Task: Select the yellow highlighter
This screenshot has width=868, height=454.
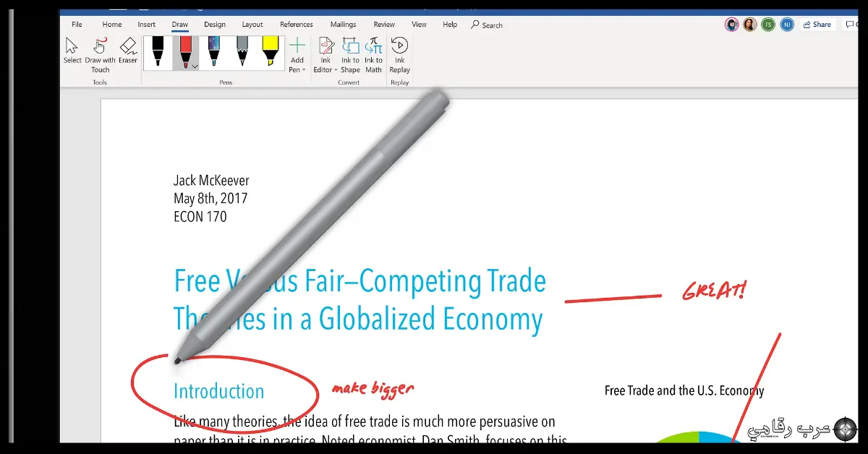Action: pos(270,53)
